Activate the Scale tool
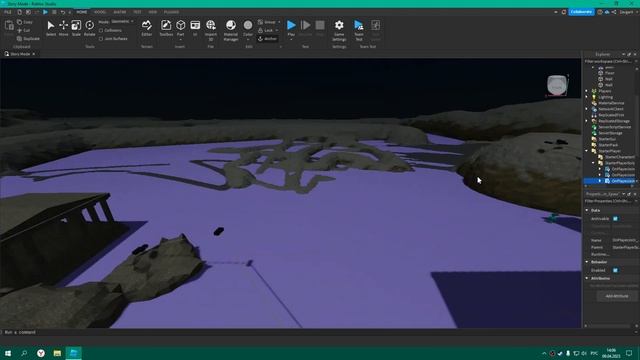 point(76,28)
